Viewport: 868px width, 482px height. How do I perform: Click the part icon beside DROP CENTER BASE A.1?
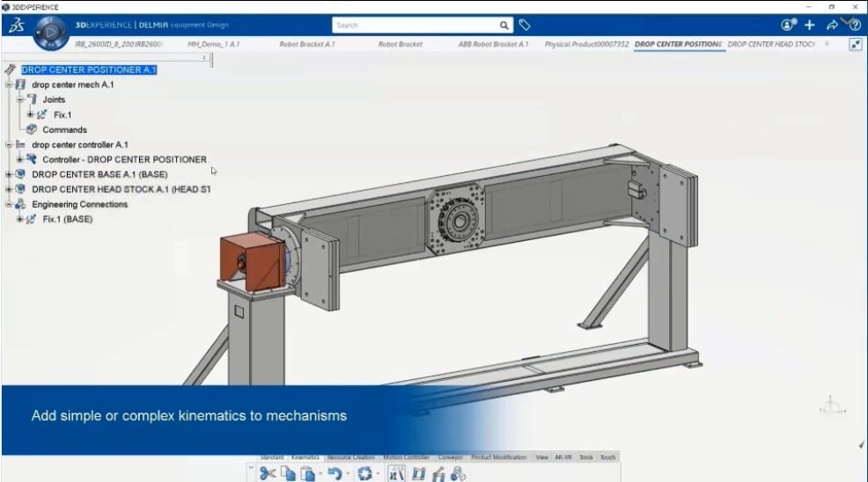pos(20,174)
